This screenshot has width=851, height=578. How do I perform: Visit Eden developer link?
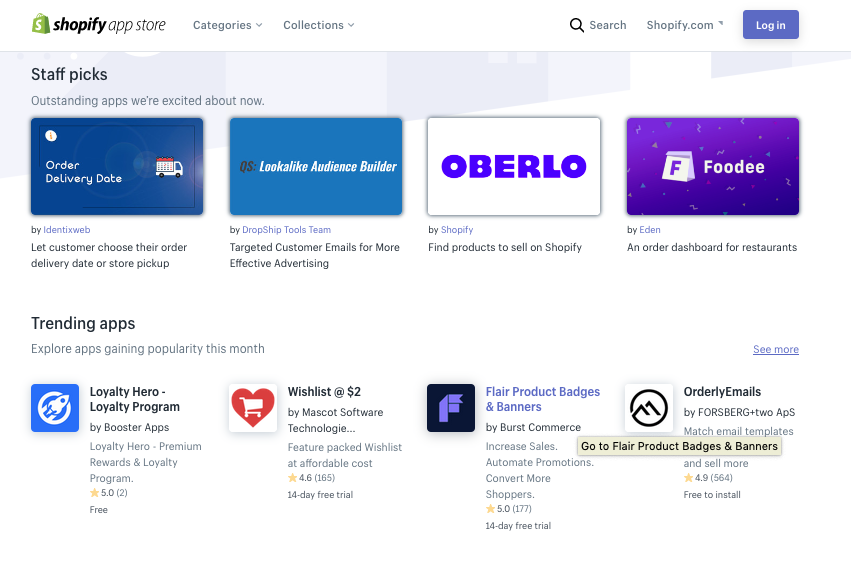[x=650, y=230]
